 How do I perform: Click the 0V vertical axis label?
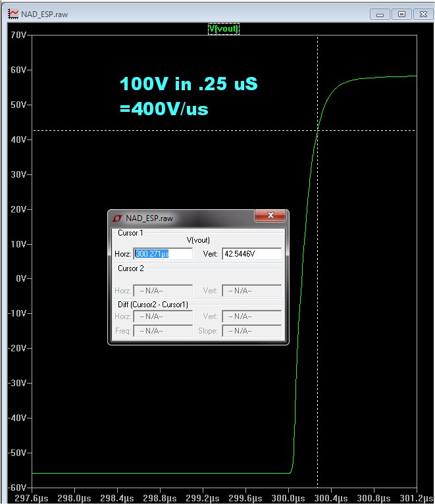pyautogui.click(x=21, y=278)
